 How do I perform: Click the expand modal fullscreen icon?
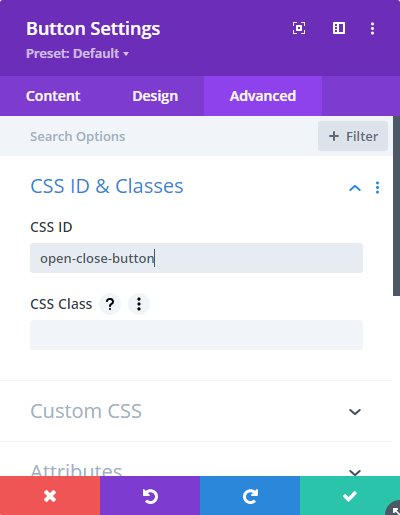click(x=299, y=28)
